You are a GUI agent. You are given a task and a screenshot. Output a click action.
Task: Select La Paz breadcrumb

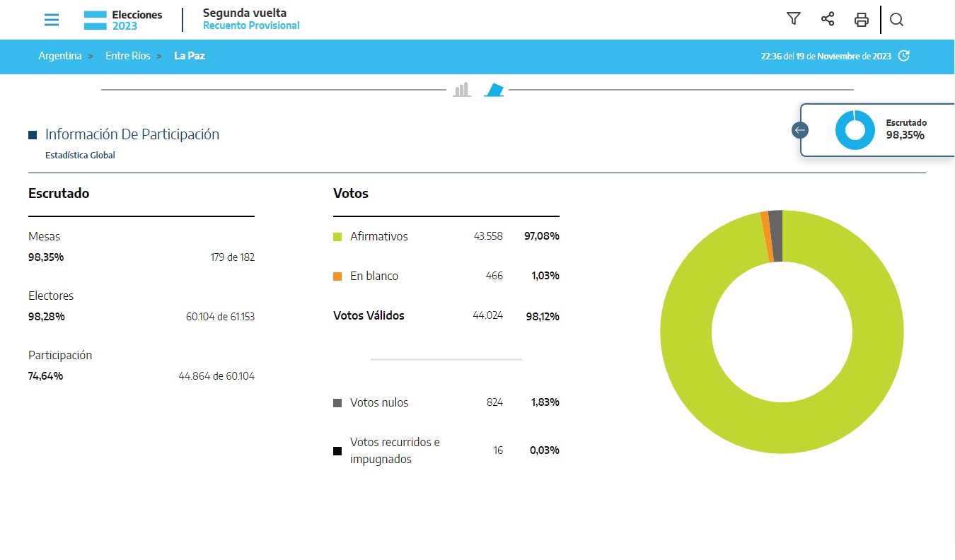tap(190, 56)
